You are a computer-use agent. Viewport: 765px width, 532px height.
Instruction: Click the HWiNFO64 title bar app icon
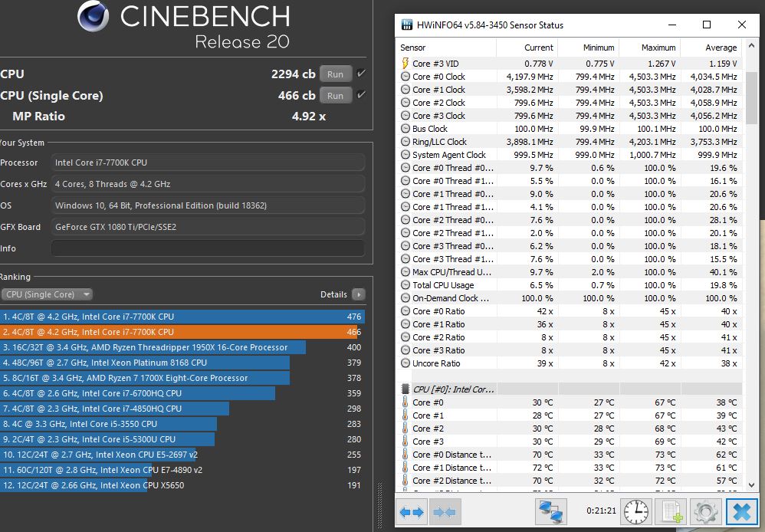(406, 25)
